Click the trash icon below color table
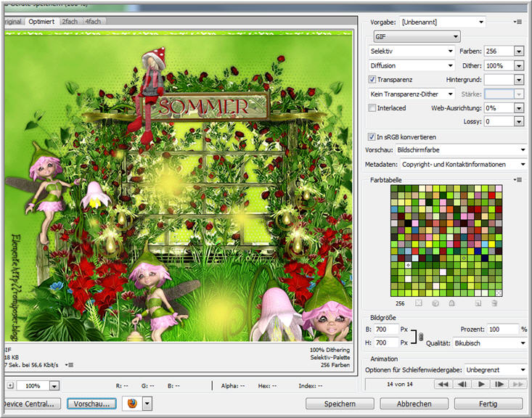 tap(494, 303)
